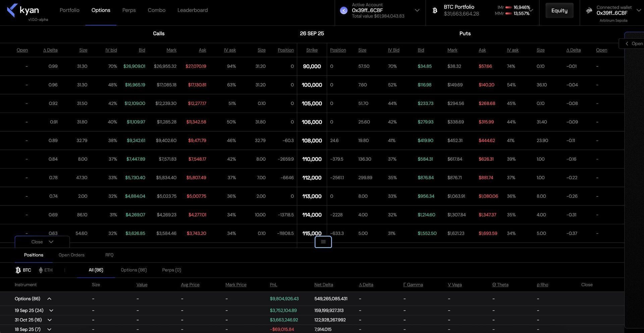
Task: Click put bid price $1,214.60
Action: click(426, 215)
